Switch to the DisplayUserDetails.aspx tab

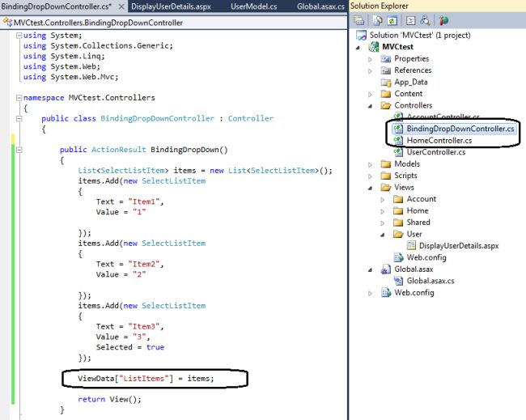coord(171,6)
